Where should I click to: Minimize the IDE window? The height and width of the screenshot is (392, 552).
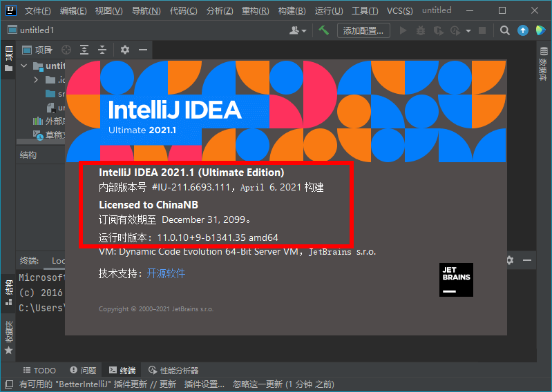(x=470, y=10)
